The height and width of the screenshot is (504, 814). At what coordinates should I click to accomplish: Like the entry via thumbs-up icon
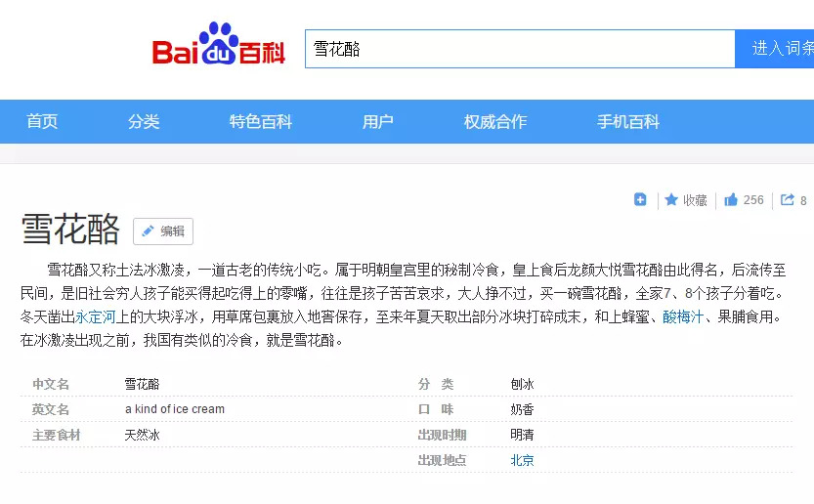click(x=730, y=199)
